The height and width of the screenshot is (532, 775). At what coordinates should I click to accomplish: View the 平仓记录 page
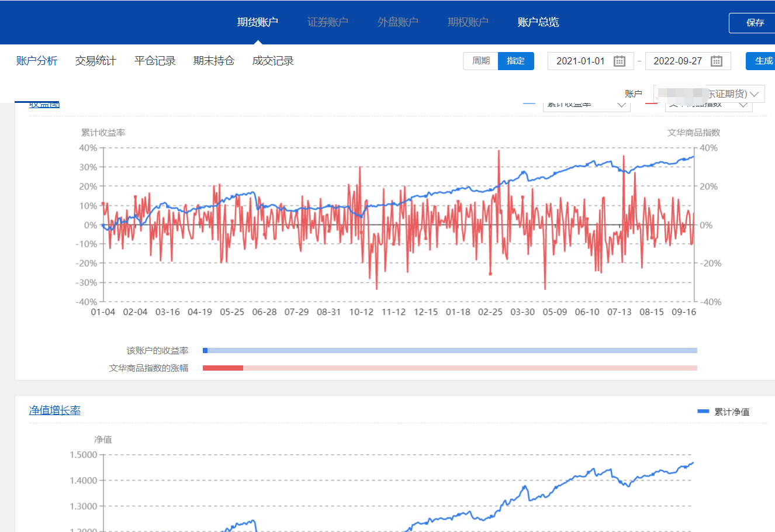point(155,61)
